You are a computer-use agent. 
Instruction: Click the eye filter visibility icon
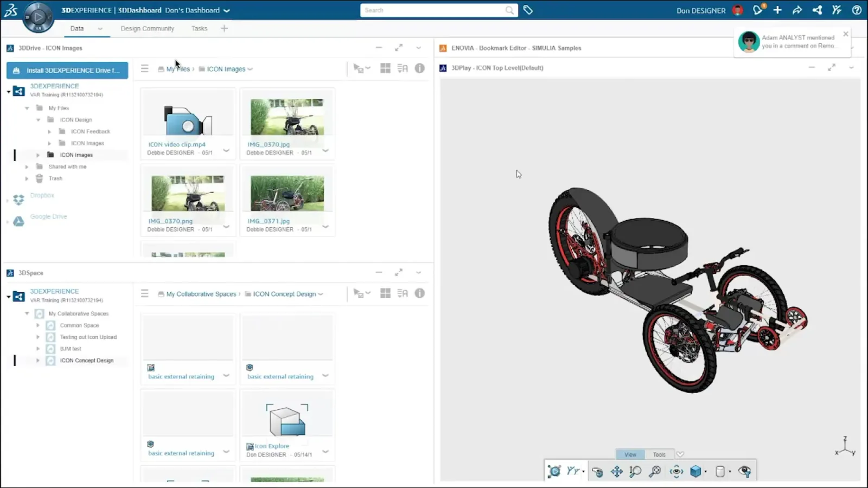(x=745, y=471)
